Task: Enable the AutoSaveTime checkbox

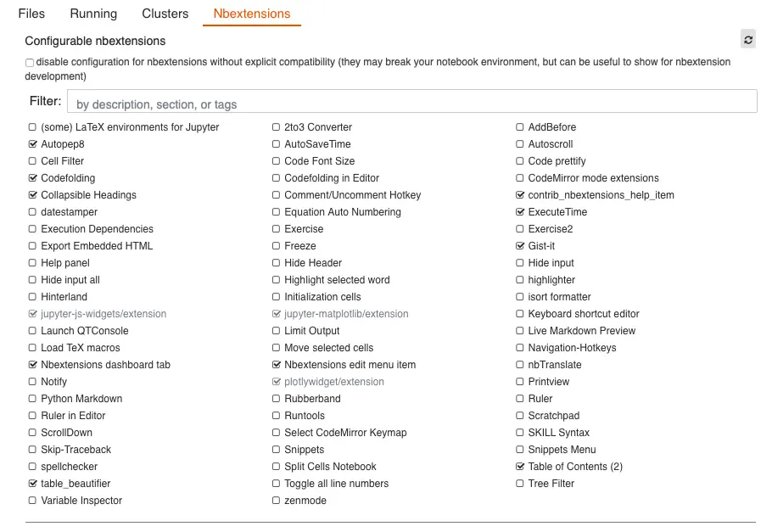Action: click(x=277, y=144)
